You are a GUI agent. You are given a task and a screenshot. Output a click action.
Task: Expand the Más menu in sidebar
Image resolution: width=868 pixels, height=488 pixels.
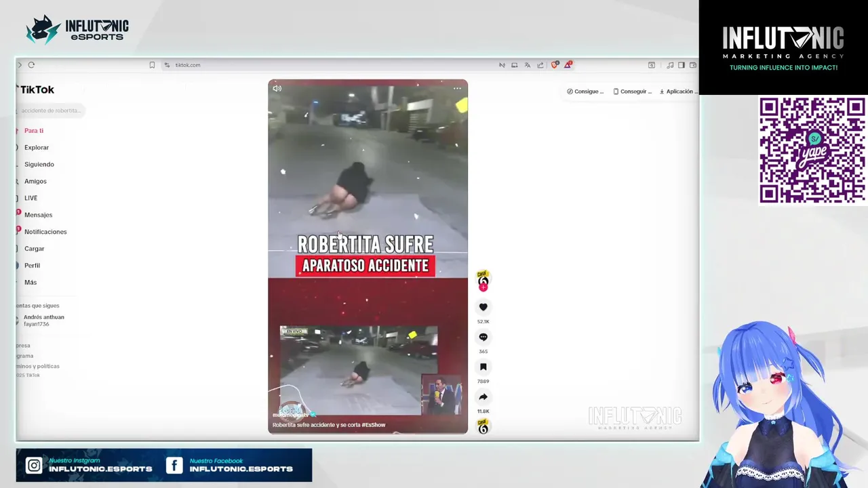point(31,283)
